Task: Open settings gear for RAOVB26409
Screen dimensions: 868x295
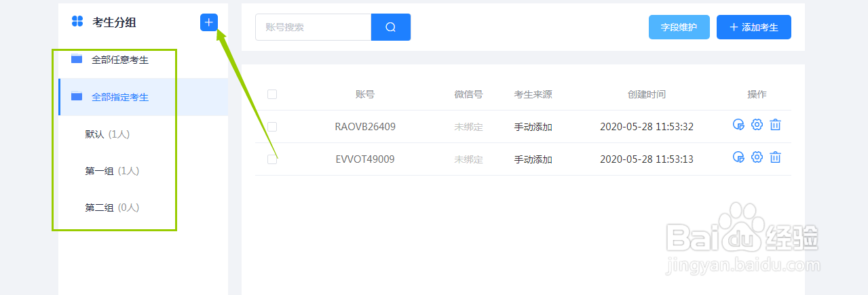Action: [x=757, y=125]
